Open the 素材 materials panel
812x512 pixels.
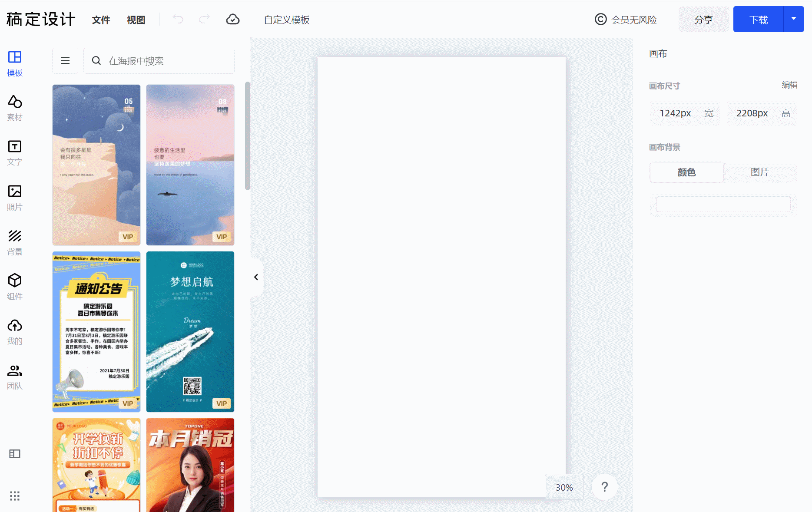tap(15, 108)
